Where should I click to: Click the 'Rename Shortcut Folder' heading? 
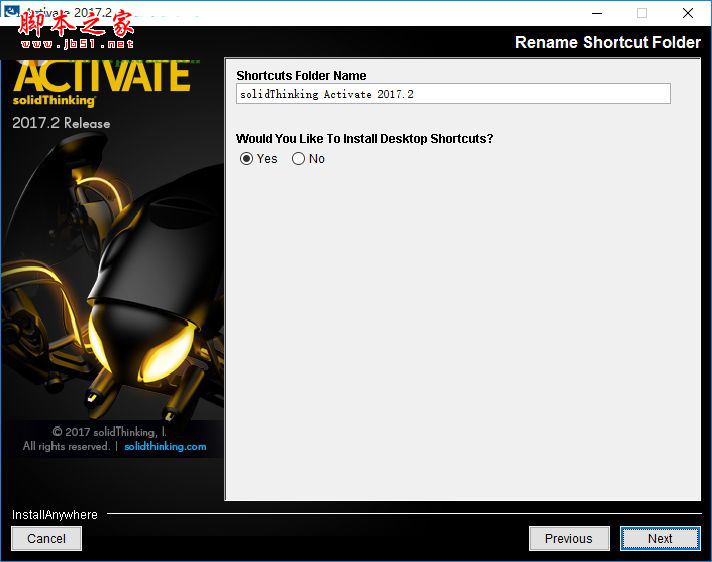click(608, 42)
